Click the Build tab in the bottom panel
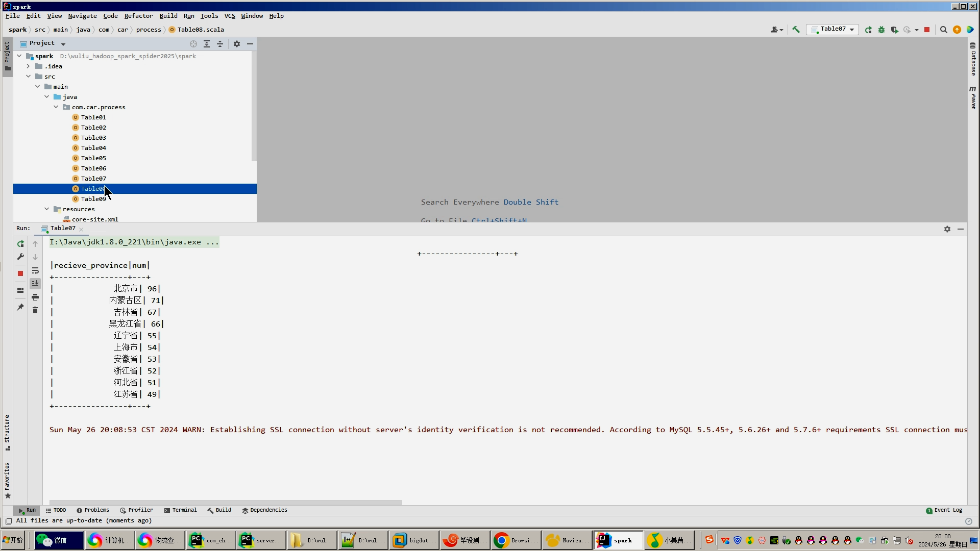The image size is (980, 551). point(224,510)
